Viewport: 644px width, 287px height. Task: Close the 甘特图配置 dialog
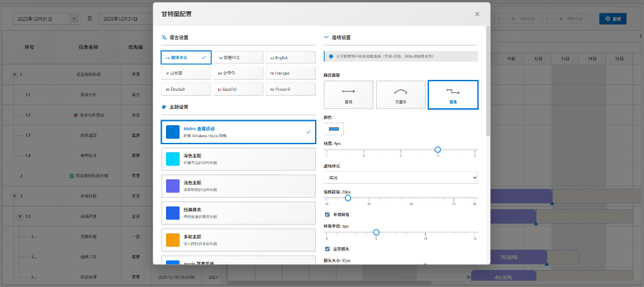[x=477, y=14]
